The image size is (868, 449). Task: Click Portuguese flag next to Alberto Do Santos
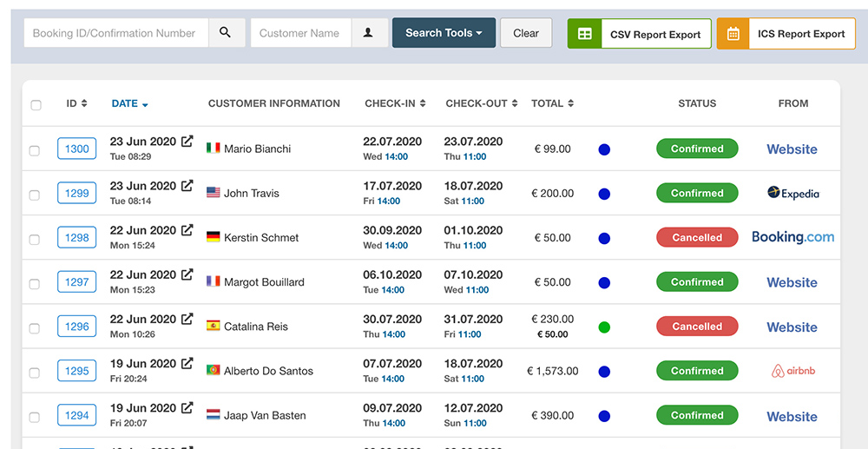click(x=214, y=370)
